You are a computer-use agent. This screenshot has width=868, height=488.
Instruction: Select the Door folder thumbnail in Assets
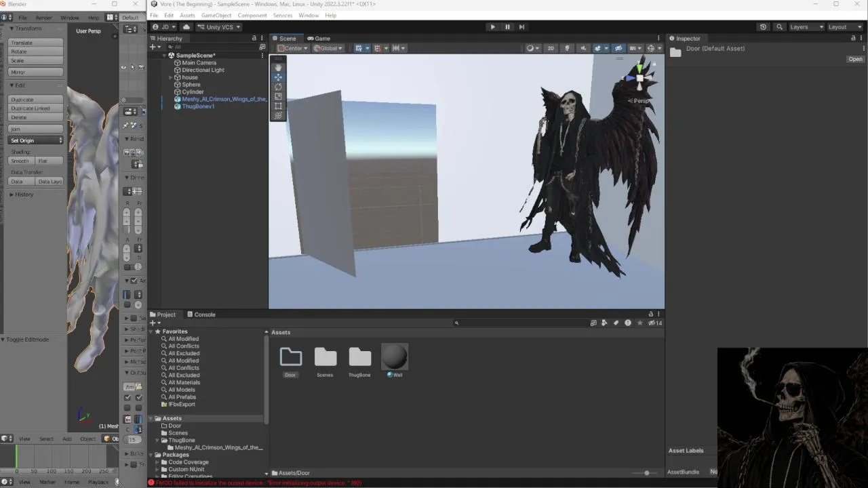(290, 357)
